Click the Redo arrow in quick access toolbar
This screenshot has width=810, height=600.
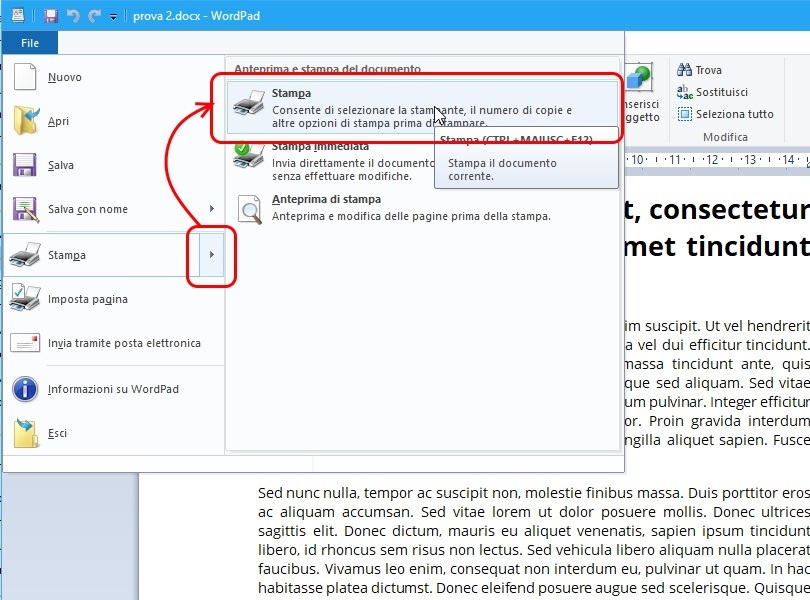[94, 16]
